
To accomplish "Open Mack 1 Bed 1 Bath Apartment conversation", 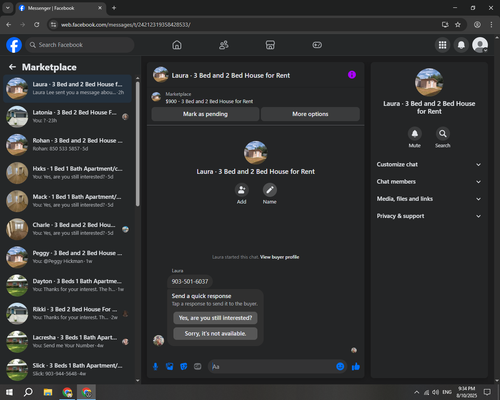I will click(x=68, y=201).
